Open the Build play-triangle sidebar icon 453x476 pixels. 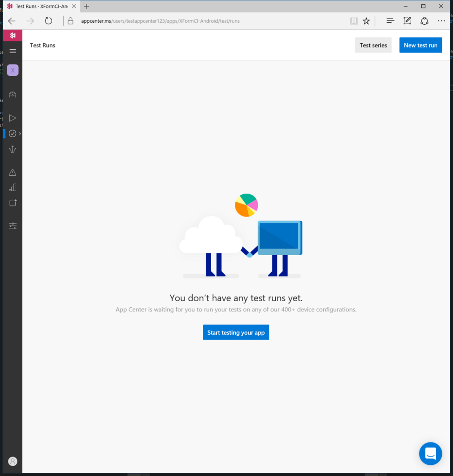pos(13,118)
